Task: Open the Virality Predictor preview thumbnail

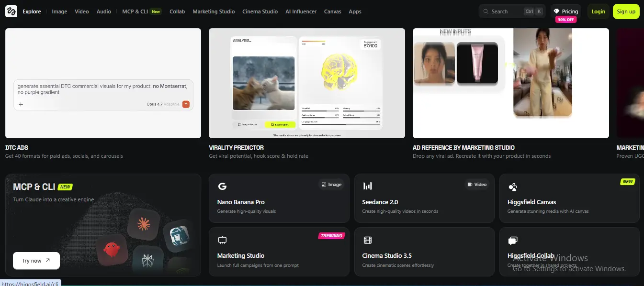Action: (307, 83)
